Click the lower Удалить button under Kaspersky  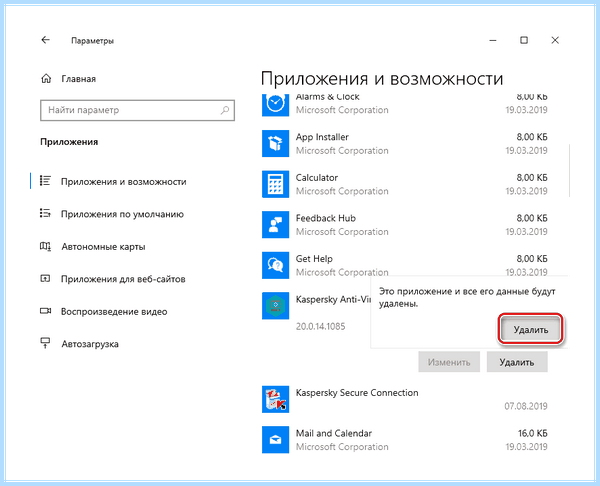coord(517,362)
